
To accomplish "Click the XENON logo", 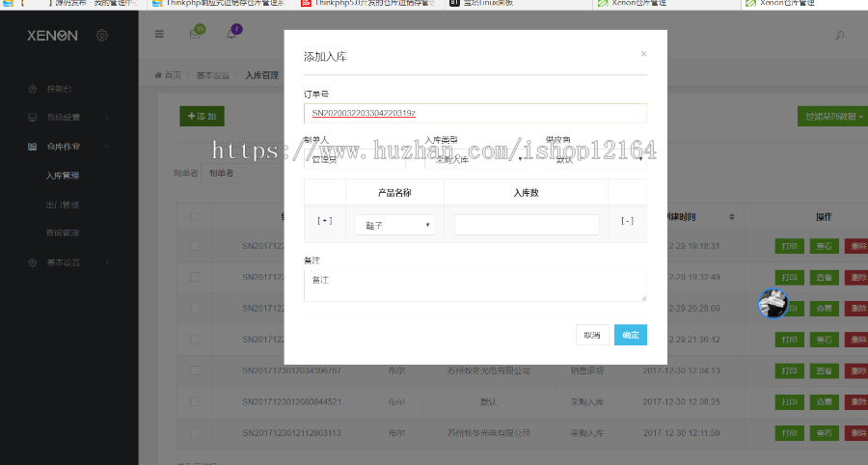I will tap(53, 36).
